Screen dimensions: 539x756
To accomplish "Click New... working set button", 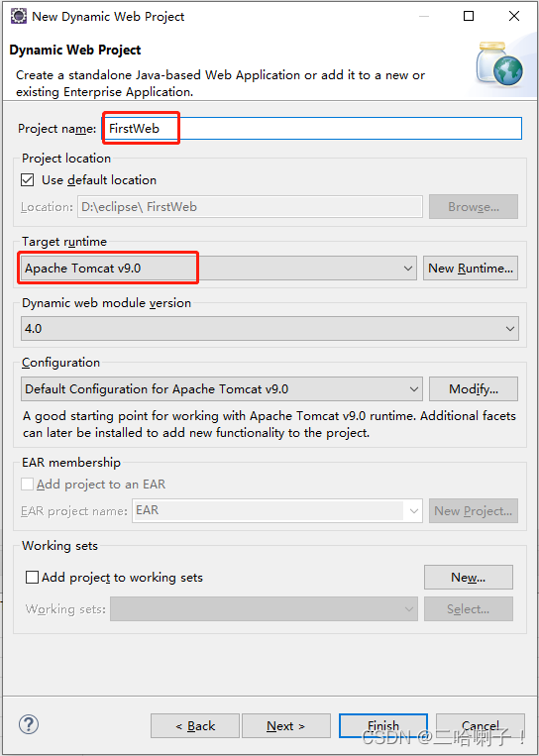I will click(x=468, y=577).
